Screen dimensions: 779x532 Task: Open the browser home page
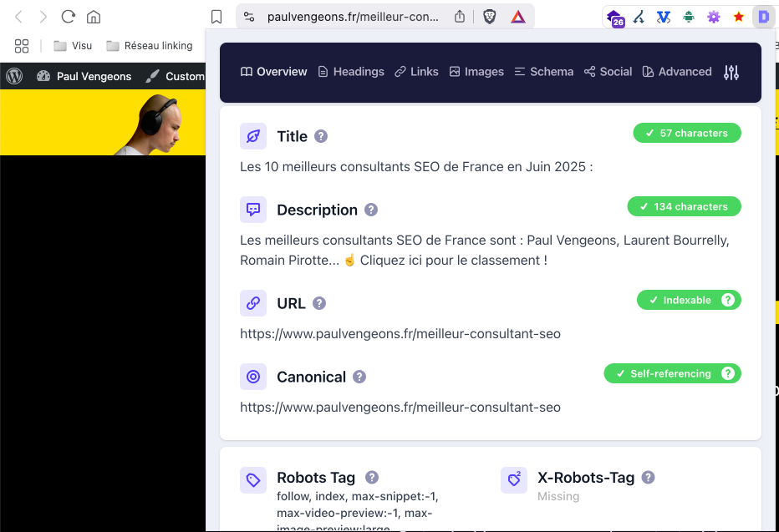[94, 17]
